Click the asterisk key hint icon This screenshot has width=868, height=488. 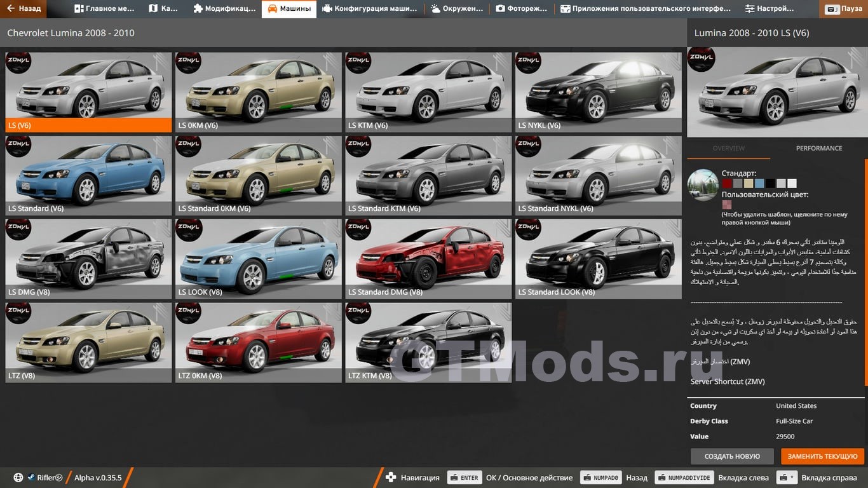(x=787, y=478)
